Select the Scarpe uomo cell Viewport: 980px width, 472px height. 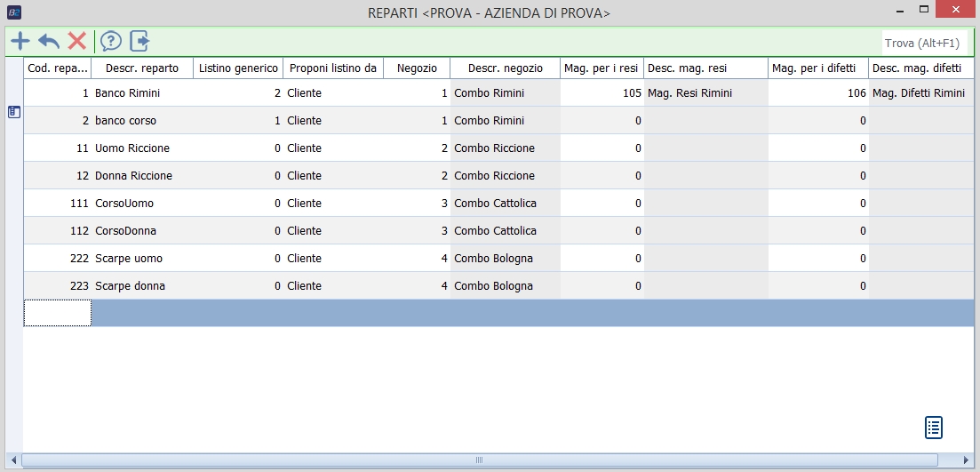pyautogui.click(x=142, y=258)
